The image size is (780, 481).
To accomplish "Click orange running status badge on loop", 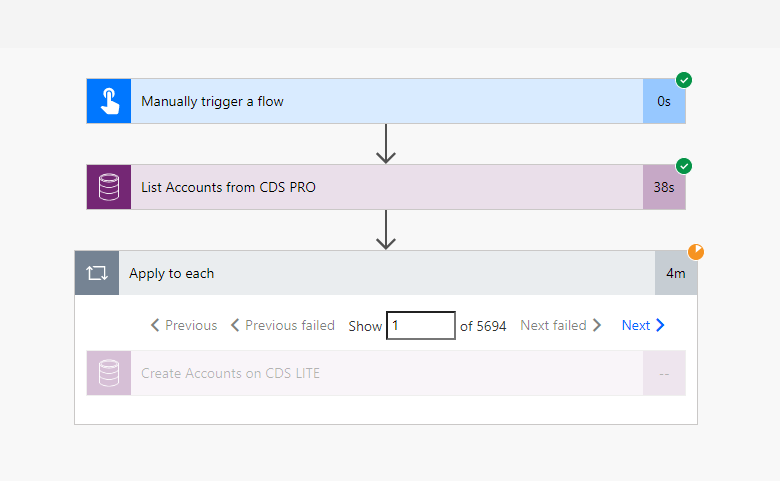I will click(x=696, y=252).
